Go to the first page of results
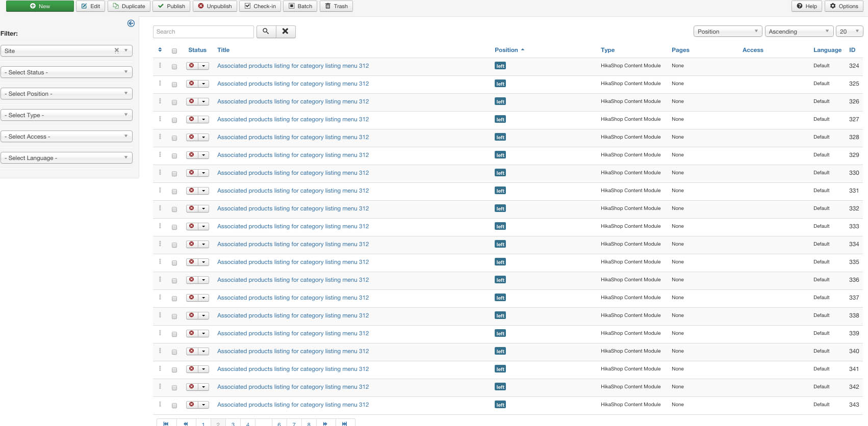The height and width of the screenshot is (426, 868). click(166, 423)
